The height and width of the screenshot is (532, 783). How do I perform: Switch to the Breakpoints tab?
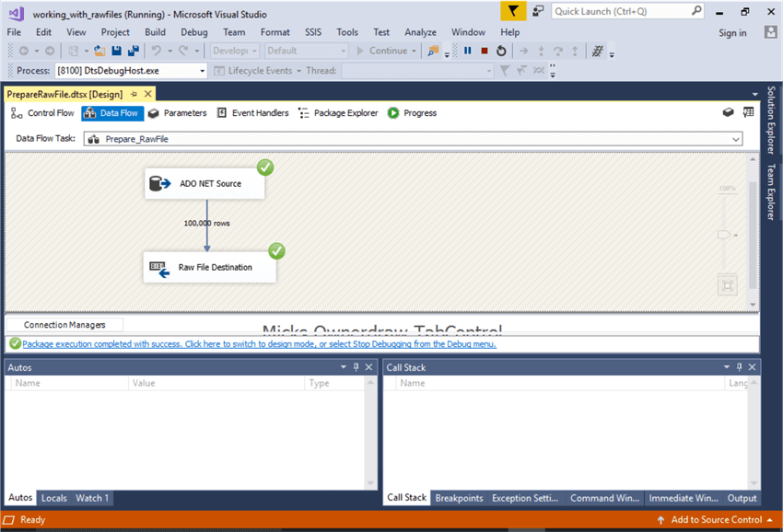(x=459, y=498)
